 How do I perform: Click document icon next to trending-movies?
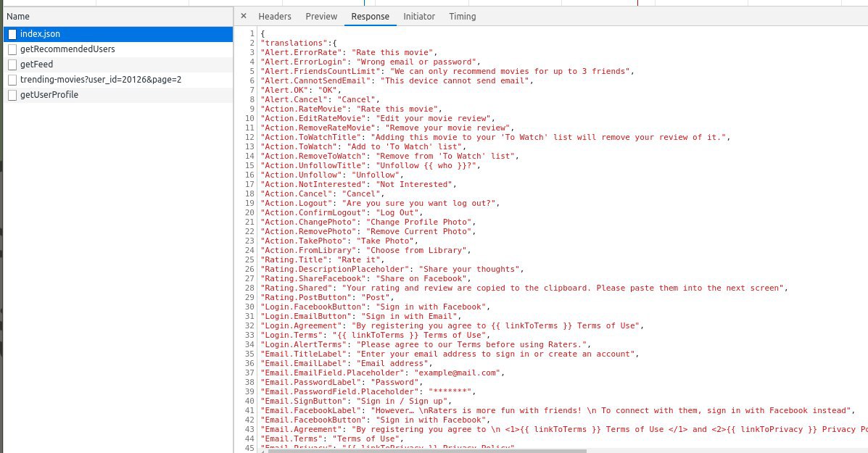click(x=12, y=80)
